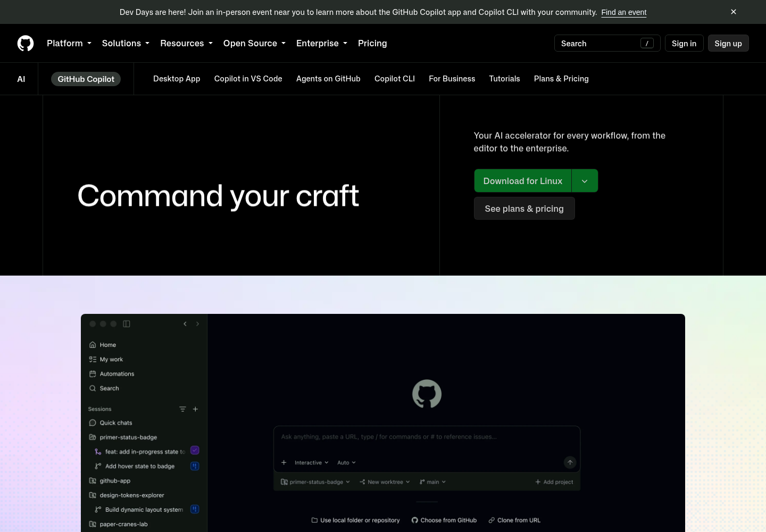Open the primer-status-badge project dropdown

coord(315,482)
